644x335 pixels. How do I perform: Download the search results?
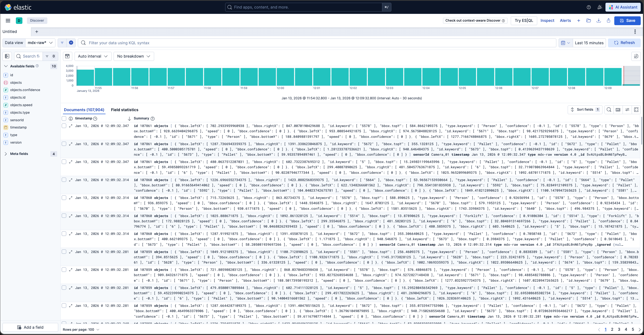(599, 21)
